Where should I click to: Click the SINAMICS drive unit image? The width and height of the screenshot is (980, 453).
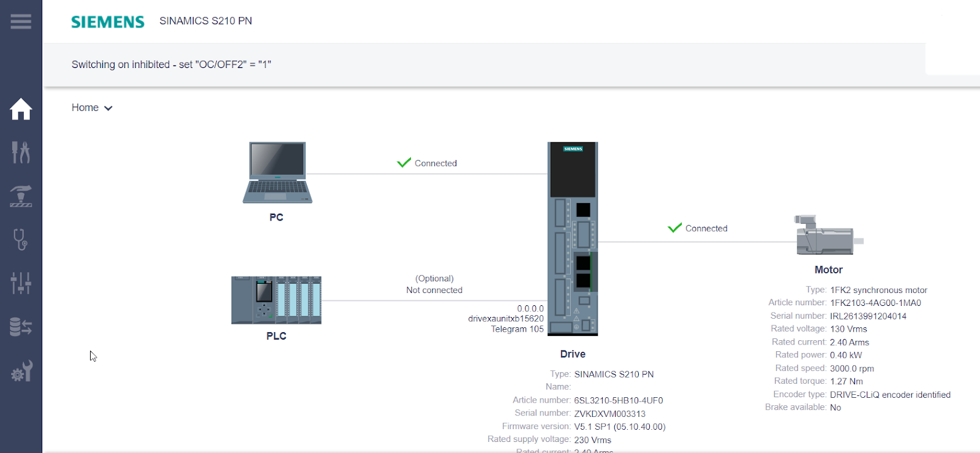pyautogui.click(x=573, y=239)
